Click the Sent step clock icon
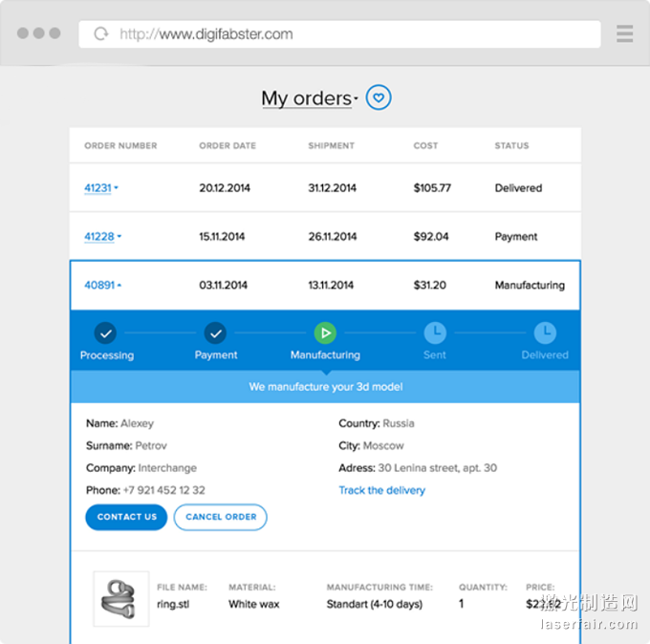Image resolution: width=650 pixels, height=644 pixels. (x=435, y=333)
